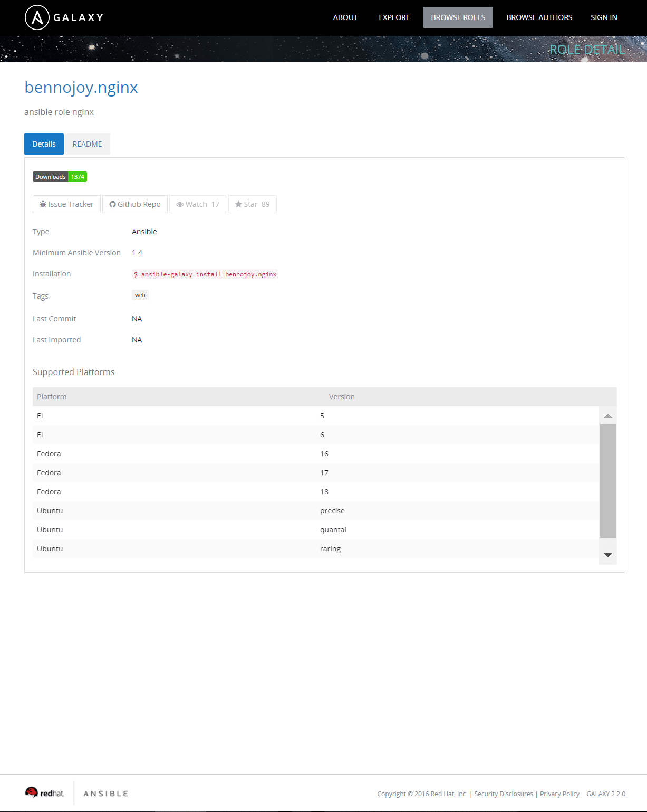
Task: Click the Minimum Ansible Version value 1.4
Action: point(137,253)
